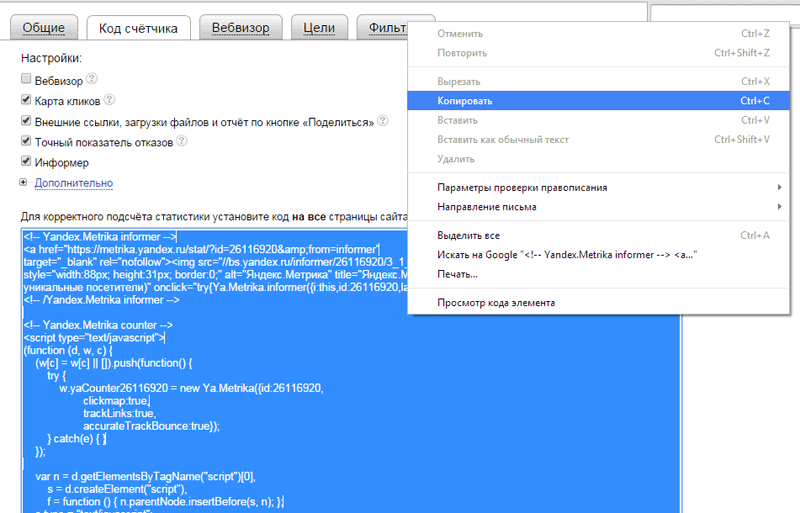Screen dimensions: 800x513
Task: Toggle the Точный показатель отказов checkbox
Action: coord(26,142)
